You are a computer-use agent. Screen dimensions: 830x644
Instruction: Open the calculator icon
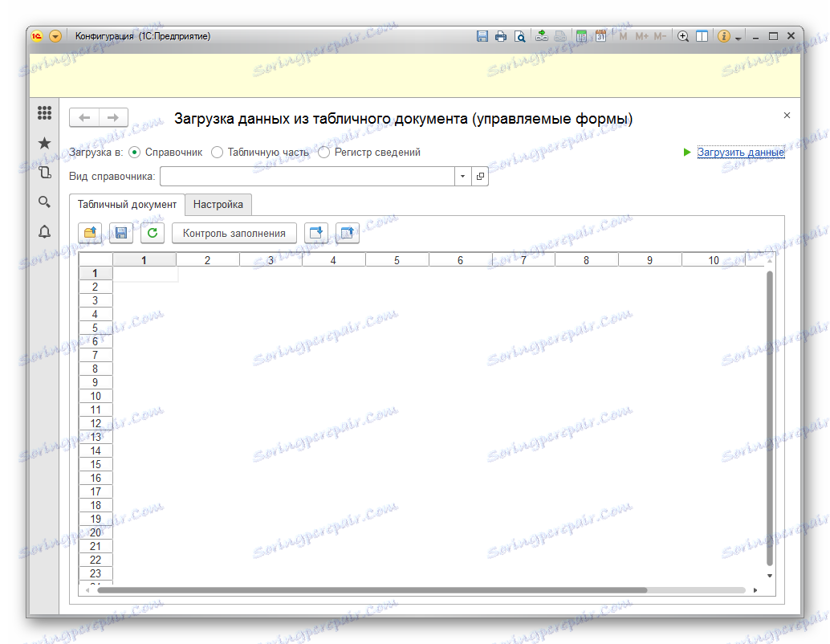point(582,36)
